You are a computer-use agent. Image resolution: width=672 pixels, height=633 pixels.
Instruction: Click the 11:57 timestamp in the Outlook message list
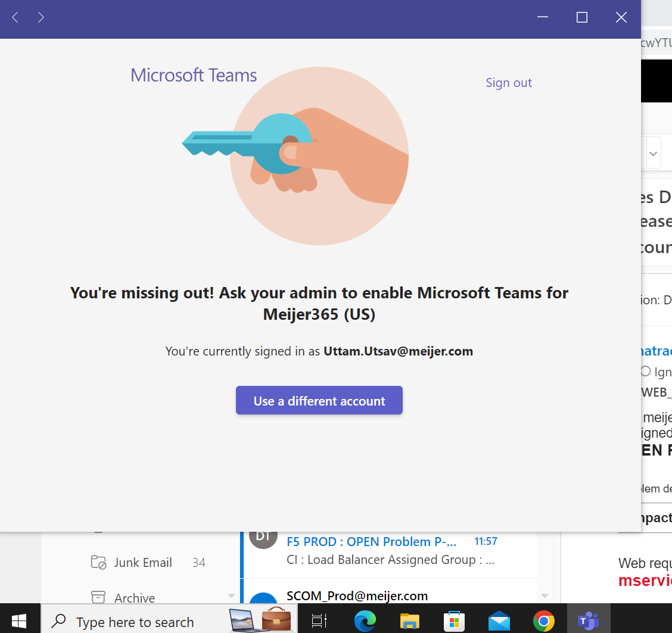pyautogui.click(x=486, y=541)
